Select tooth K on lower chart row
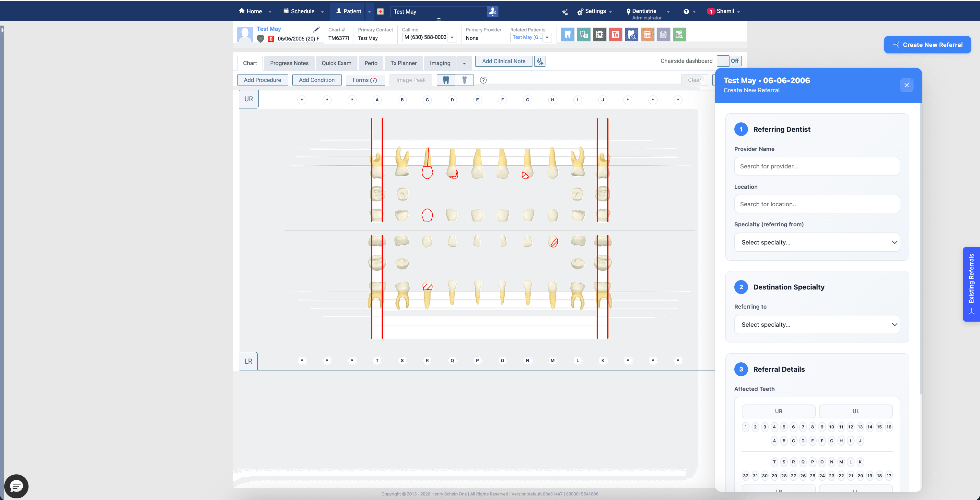The width and height of the screenshot is (980, 500). tap(602, 360)
